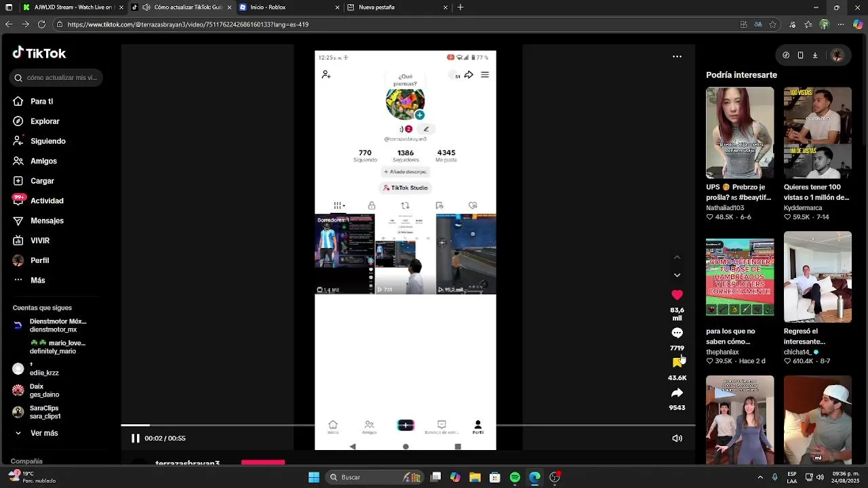Go to next video with down chevron

click(x=677, y=275)
